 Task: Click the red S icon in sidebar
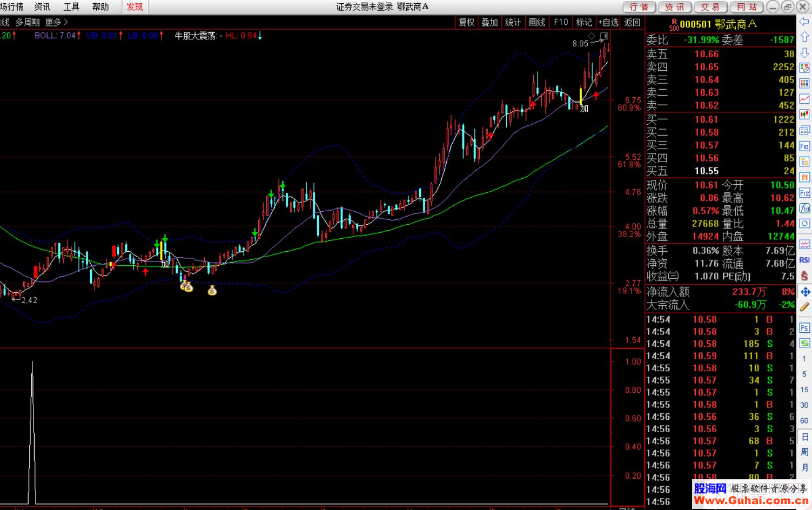[x=804, y=276]
